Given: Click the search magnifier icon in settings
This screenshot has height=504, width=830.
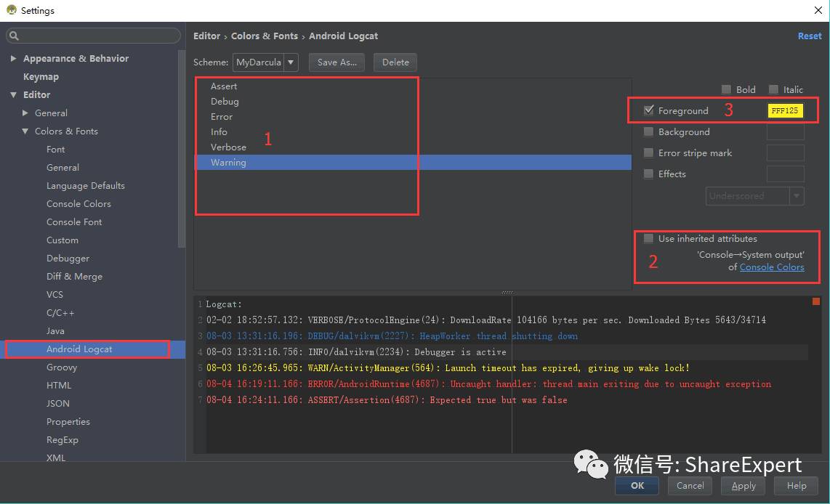Looking at the screenshot, I should click(14, 36).
